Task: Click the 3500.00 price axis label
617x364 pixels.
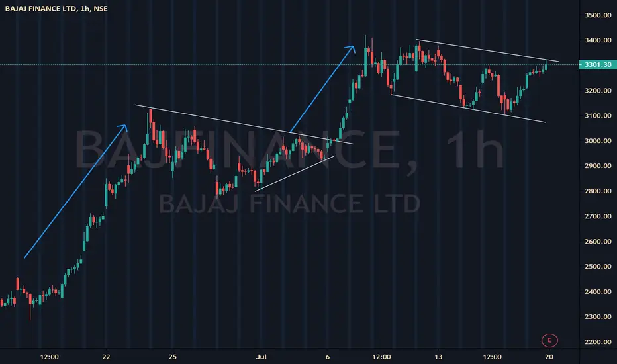Action: (x=598, y=15)
